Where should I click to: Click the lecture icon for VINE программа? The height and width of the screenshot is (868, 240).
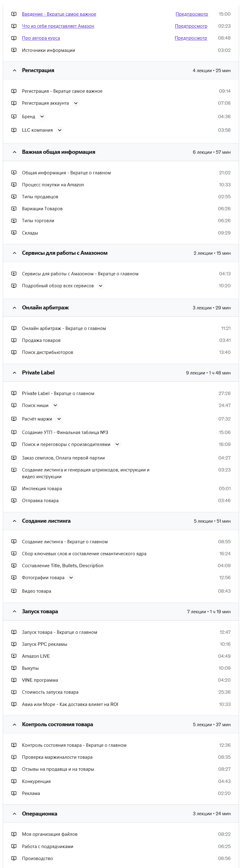[x=14, y=680]
